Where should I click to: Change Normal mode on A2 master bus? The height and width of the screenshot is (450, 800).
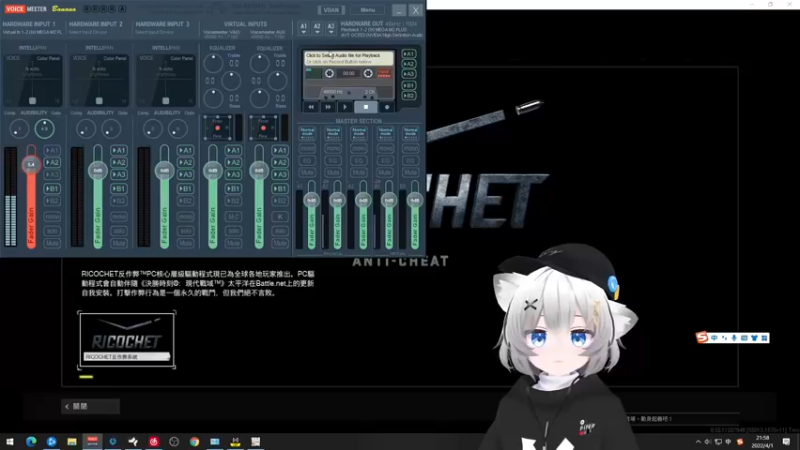tap(333, 133)
